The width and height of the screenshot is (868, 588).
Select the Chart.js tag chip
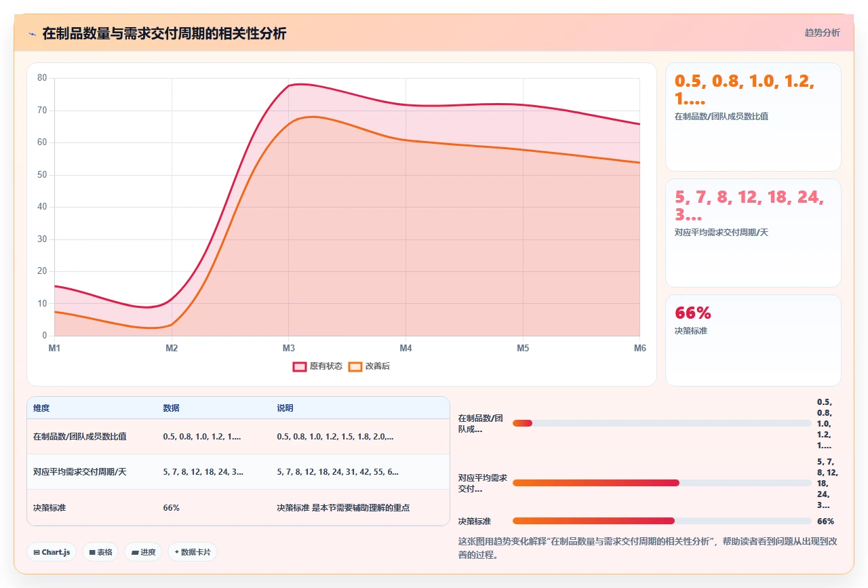coord(52,552)
